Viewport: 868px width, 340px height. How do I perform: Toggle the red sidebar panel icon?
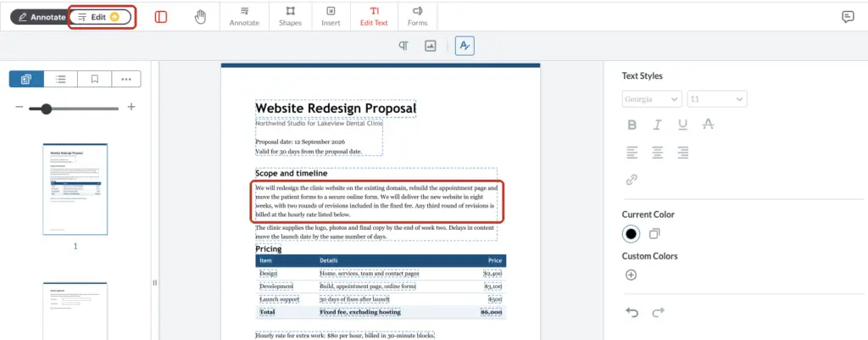[161, 17]
